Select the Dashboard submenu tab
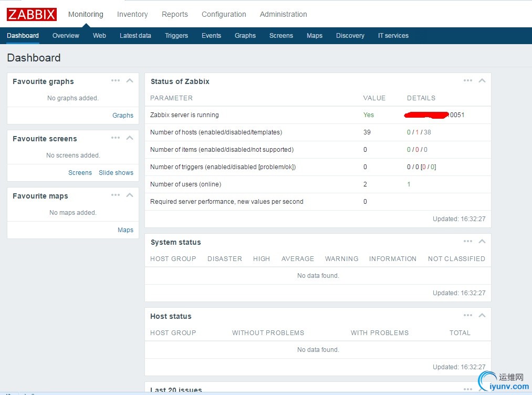This screenshot has height=395, width=532. click(x=23, y=36)
